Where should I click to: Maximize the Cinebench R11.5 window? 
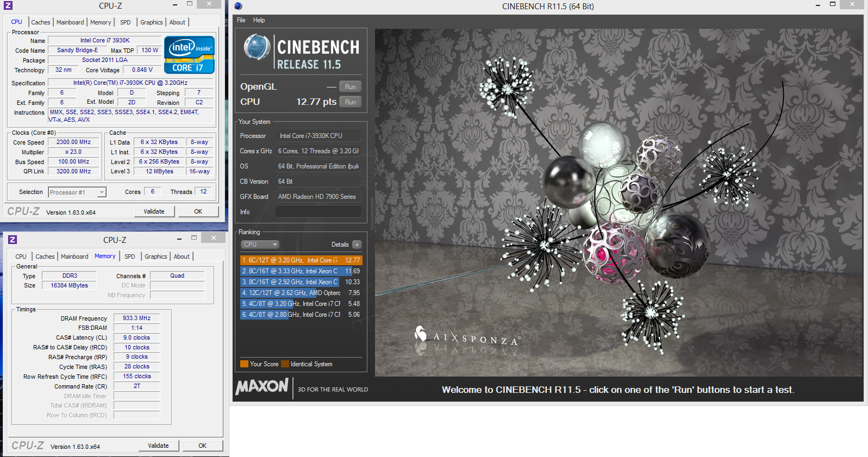pos(832,4)
